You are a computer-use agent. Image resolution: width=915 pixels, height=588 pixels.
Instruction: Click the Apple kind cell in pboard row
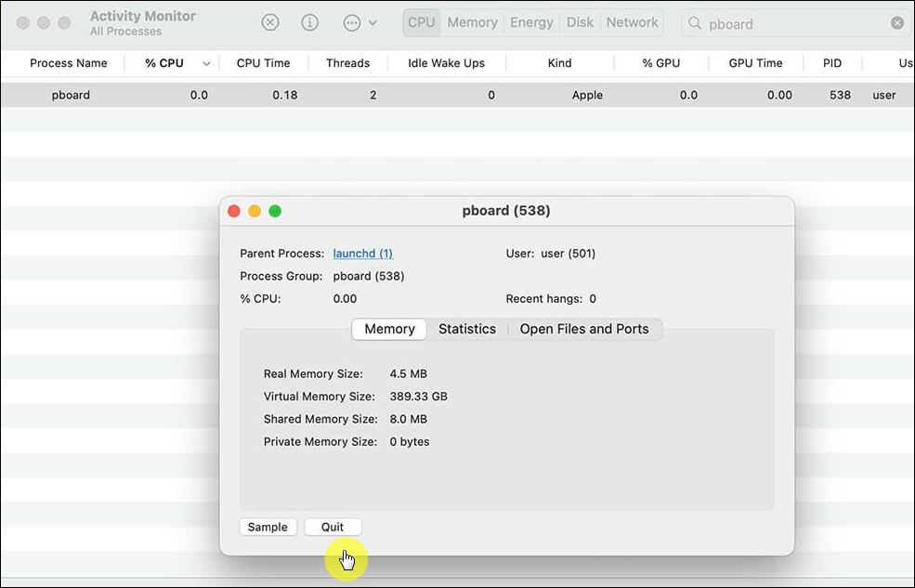587,95
